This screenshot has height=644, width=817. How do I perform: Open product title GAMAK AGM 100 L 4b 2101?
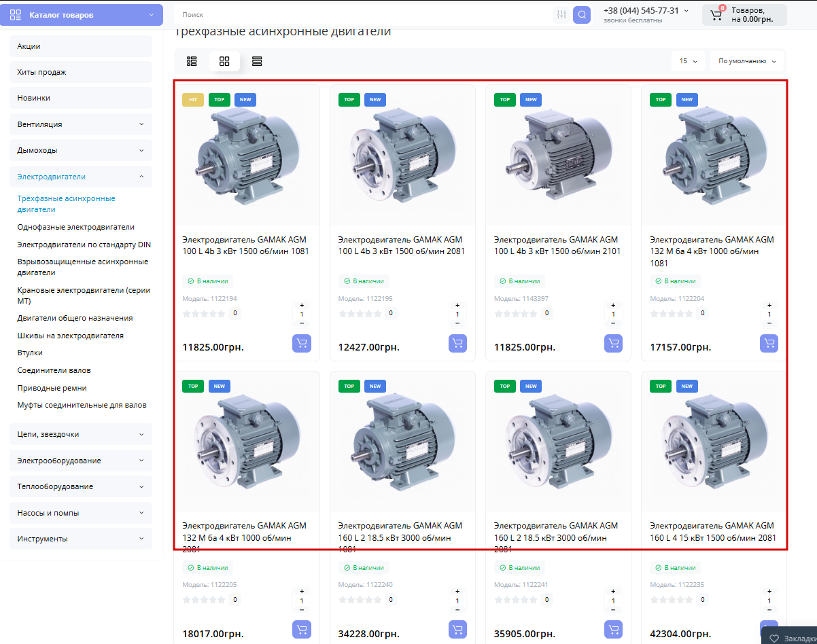click(x=557, y=245)
